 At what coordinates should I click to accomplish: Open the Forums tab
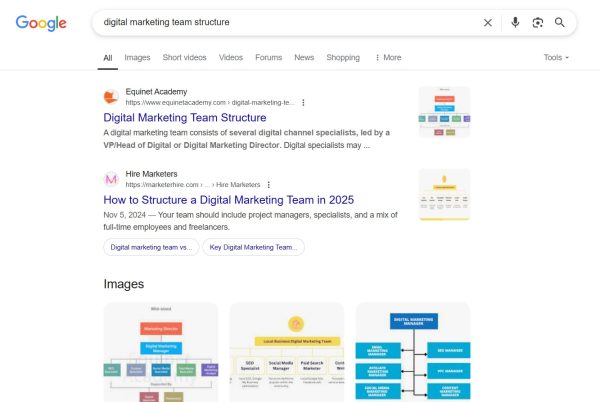pyautogui.click(x=268, y=57)
